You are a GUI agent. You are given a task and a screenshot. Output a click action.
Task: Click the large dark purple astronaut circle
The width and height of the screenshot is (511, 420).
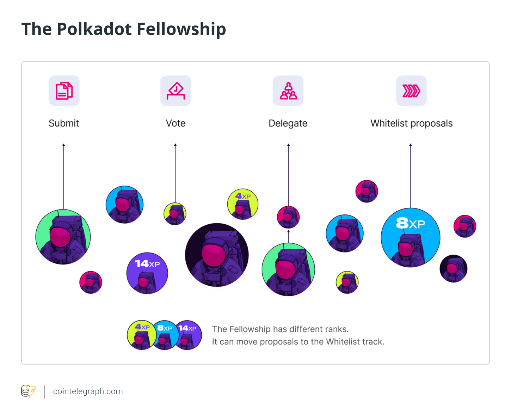pyautogui.click(x=217, y=255)
